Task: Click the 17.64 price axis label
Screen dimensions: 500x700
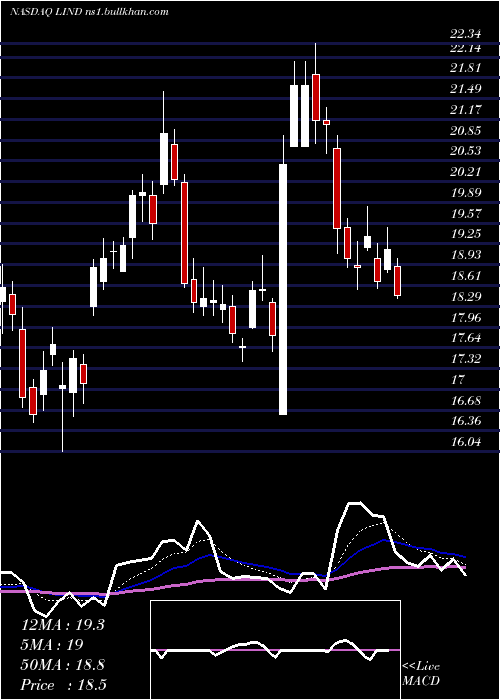Action: [465, 338]
